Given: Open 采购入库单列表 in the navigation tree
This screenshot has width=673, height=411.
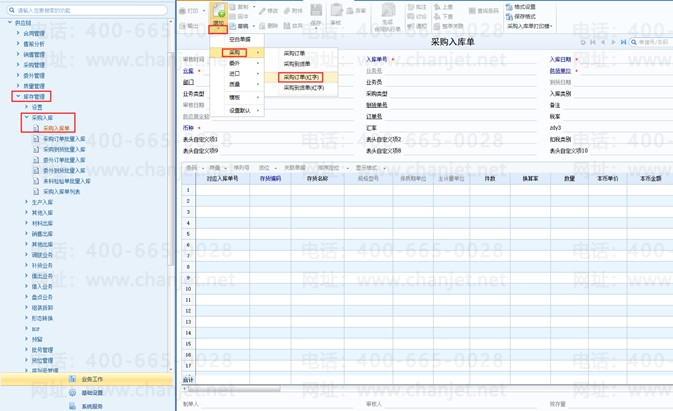Looking at the screenshot, I should tap(61, 191).
